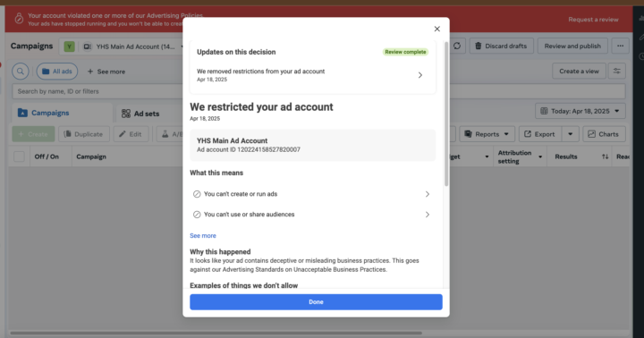This screenshot has width=644, height=338.
Task: Select the Campaigns tab
Action: (44, 113)
